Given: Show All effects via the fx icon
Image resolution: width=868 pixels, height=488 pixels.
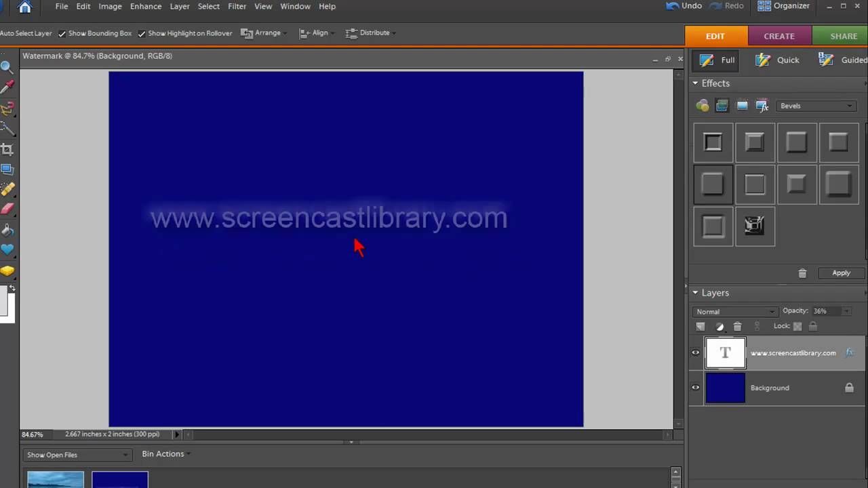Looking at the screenshot, I should 762,106.
